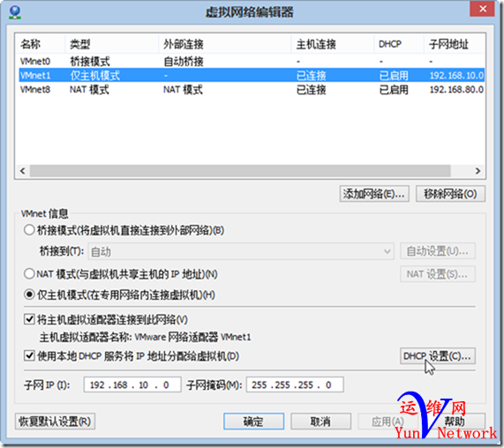504x448 pixels.
Task: Confirm with the 确定 button
Action: [x=253, y=422]
